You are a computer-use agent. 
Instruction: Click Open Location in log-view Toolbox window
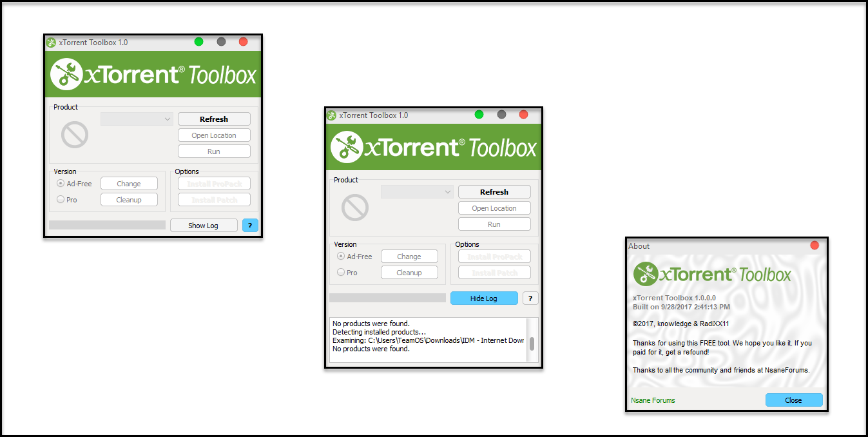coord(494,208)
